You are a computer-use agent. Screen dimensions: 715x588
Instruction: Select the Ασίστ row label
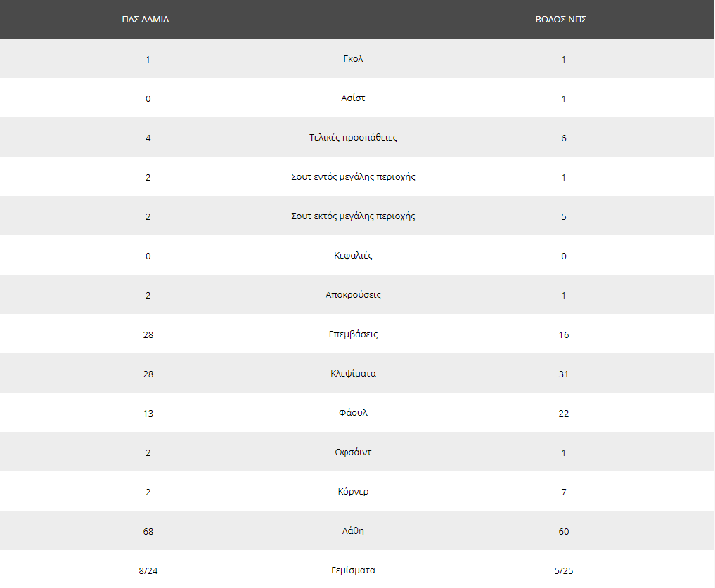pos(353,98)
